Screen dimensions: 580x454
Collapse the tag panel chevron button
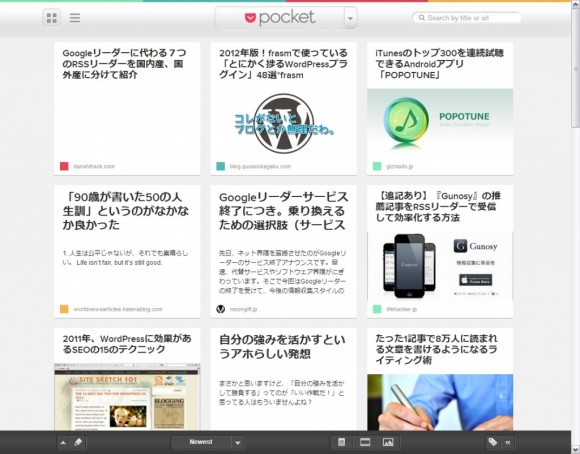coord(508,442)
